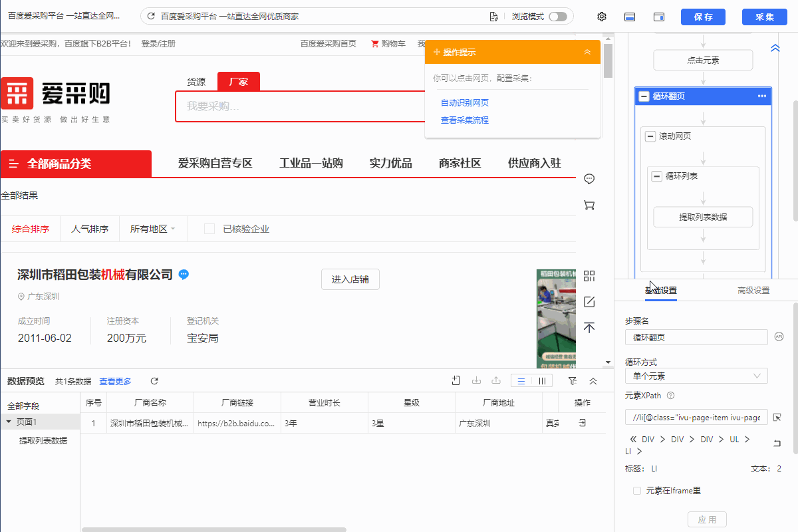Open the data preview filter icon

tap(573, 381)
